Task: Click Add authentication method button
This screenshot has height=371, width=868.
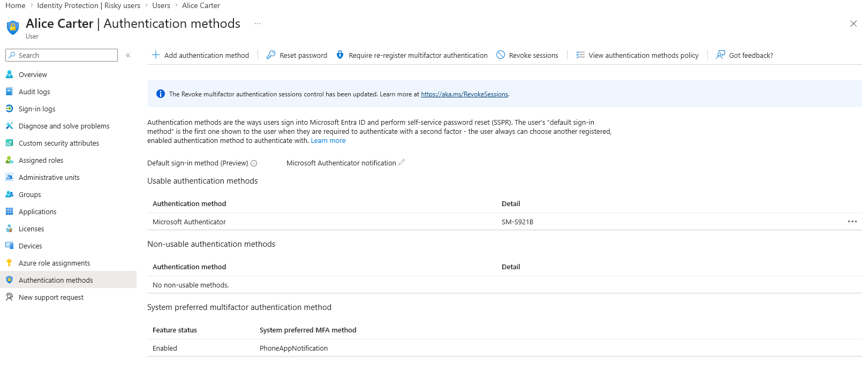Action: [200, 55]
